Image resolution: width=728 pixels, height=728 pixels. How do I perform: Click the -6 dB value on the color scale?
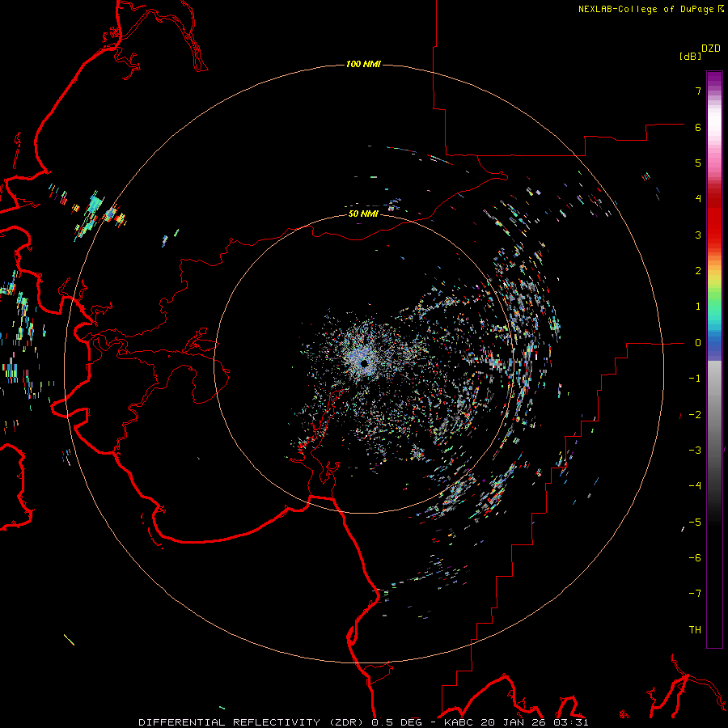click(x=695, y=558)
